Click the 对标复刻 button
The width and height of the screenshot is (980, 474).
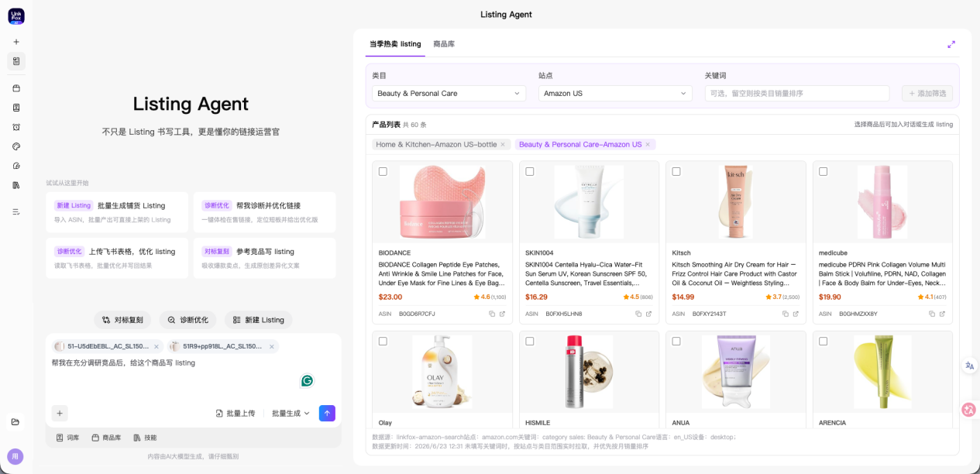click(x=122, y=320)
